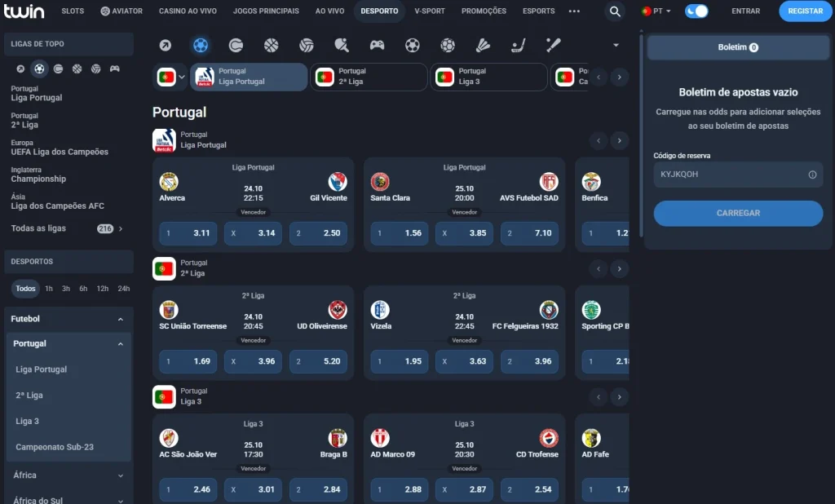The height and width of the screenshot is (504, 835).
Task: Select the basketball icon in top sports bar
Action: tap(271, 46)
